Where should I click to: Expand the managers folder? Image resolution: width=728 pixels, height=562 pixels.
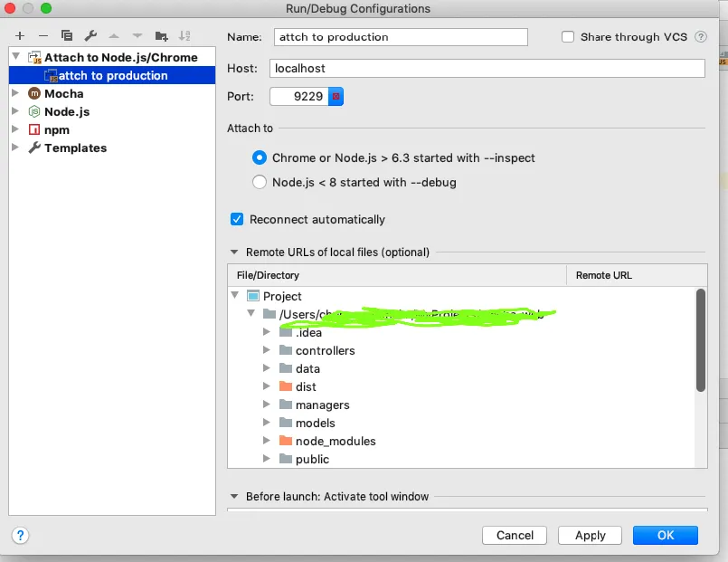(267, 405)
